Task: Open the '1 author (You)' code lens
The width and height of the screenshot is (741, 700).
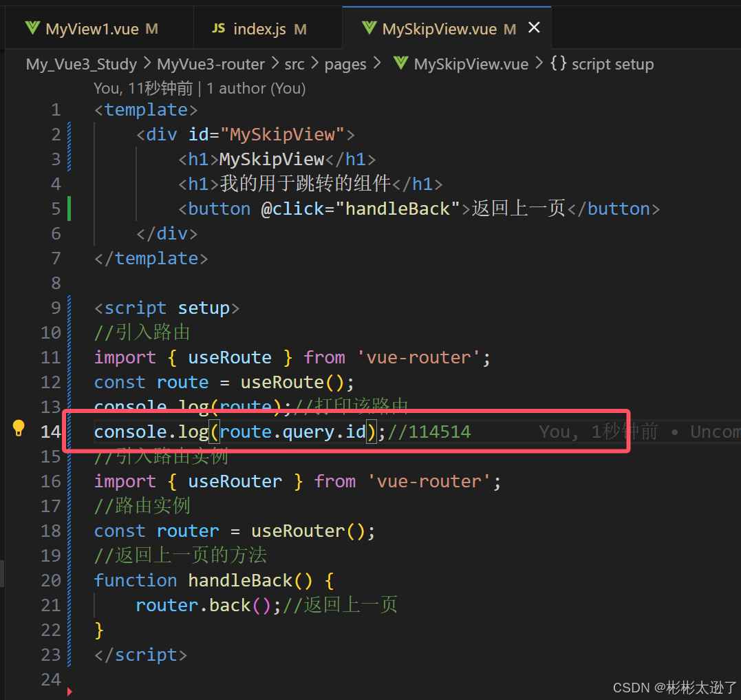Action: [256, 88]
